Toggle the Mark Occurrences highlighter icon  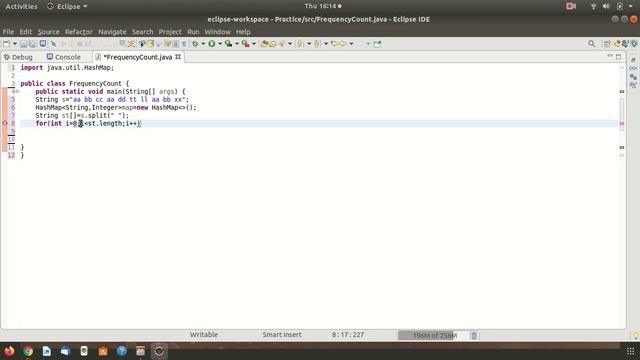167,44
